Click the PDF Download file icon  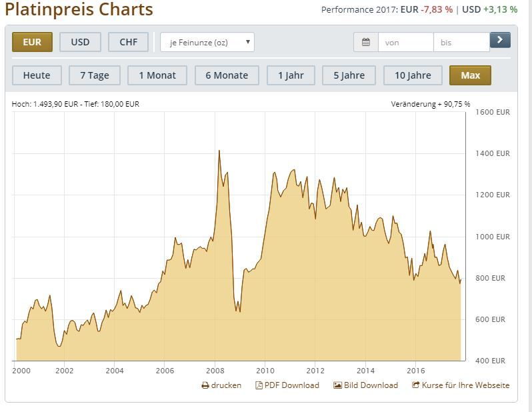[x=259, y=385]
